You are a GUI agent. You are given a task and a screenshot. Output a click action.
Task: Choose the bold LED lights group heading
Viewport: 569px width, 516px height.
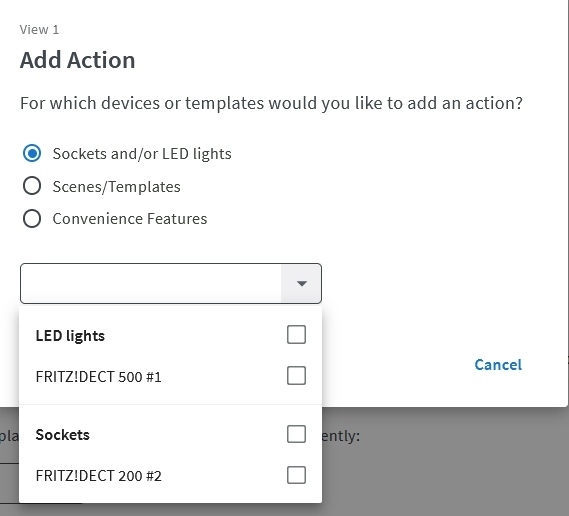70,336
